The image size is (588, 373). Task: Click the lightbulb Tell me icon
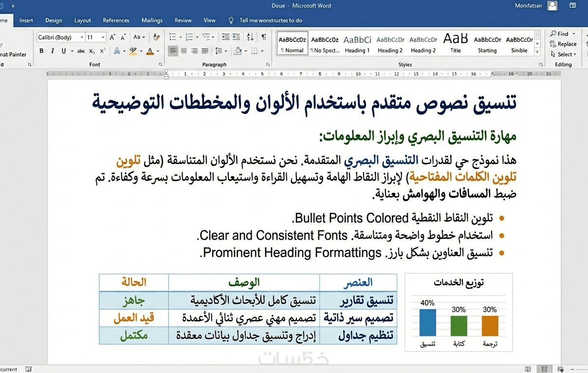231,20
